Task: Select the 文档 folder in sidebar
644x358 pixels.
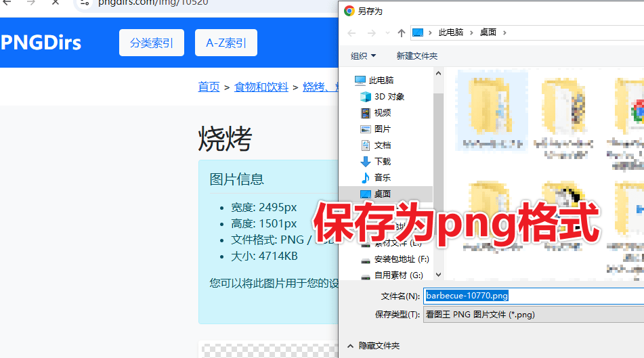Action: coord(375,146)
